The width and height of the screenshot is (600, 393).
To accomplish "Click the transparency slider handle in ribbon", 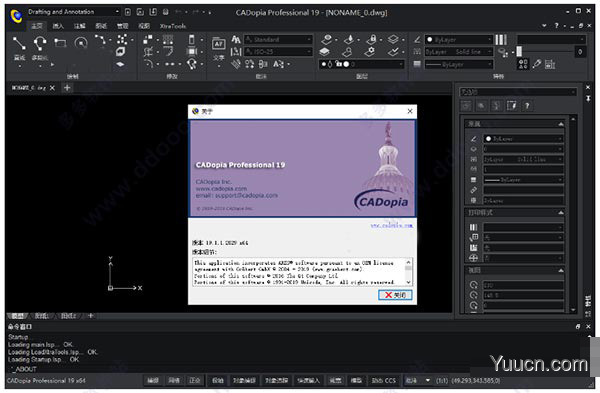I will (519, 52).
